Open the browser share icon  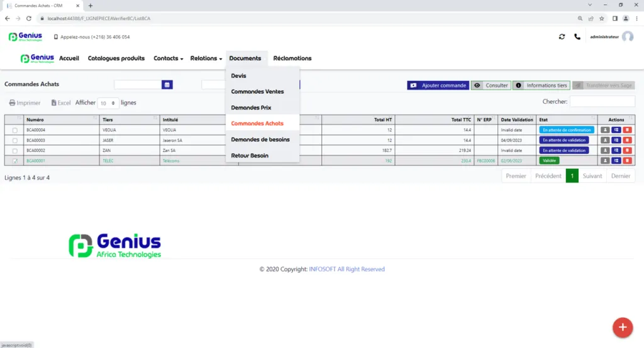pyautogui.click(x=591, y=18)
